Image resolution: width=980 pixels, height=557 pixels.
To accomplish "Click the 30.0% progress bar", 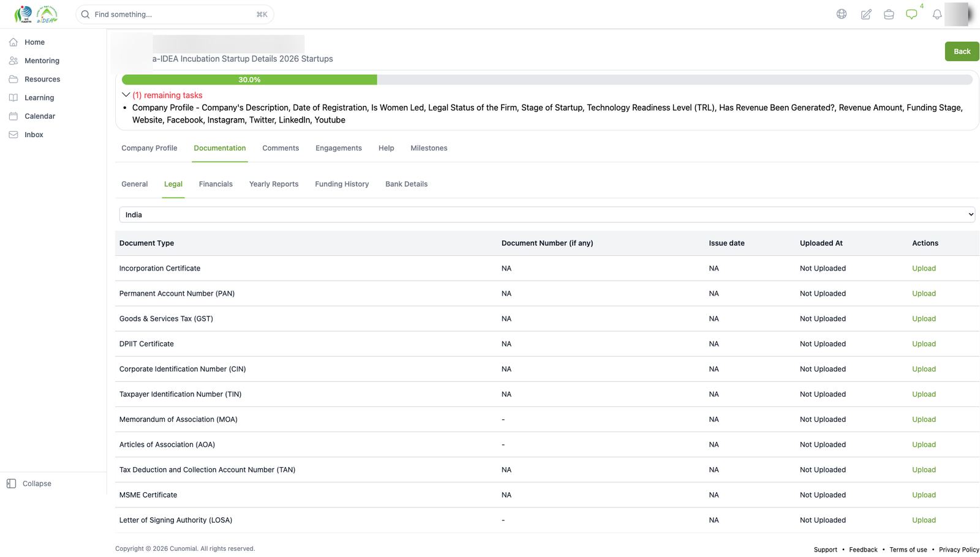I will (x=547, y=80).
